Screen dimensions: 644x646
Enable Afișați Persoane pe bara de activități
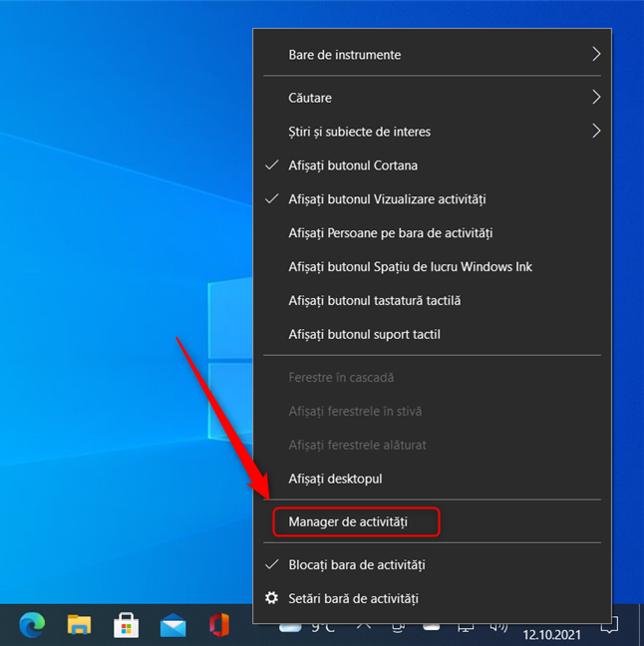tap(432, 232)
